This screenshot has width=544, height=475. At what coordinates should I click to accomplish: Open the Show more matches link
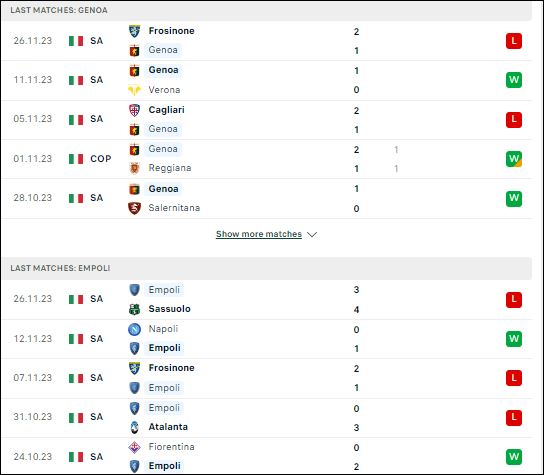tap(259, 234)
